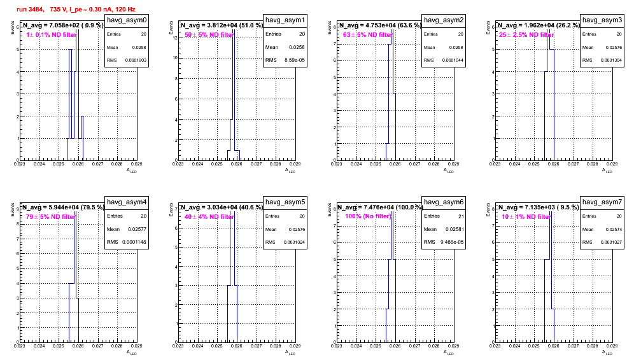Select the 63± 5% ND filter label
The image size is (634, 364).
[367, 35]
